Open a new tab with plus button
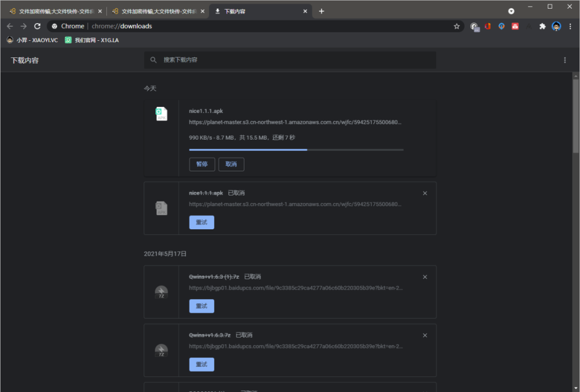 (321, 11)
